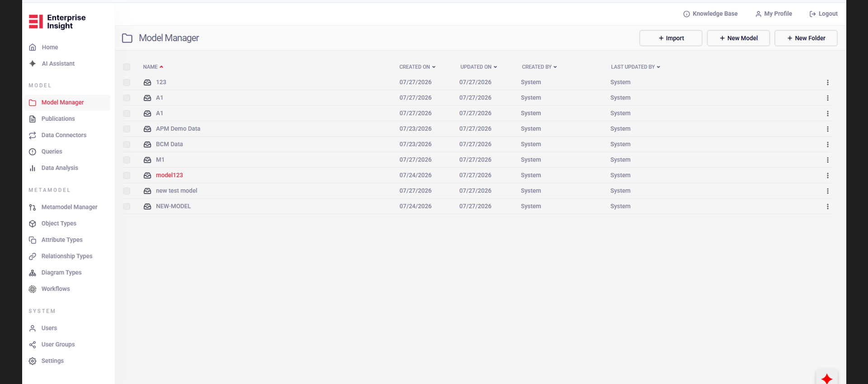Open the APM Demo Data name

(x=178, y=129)
